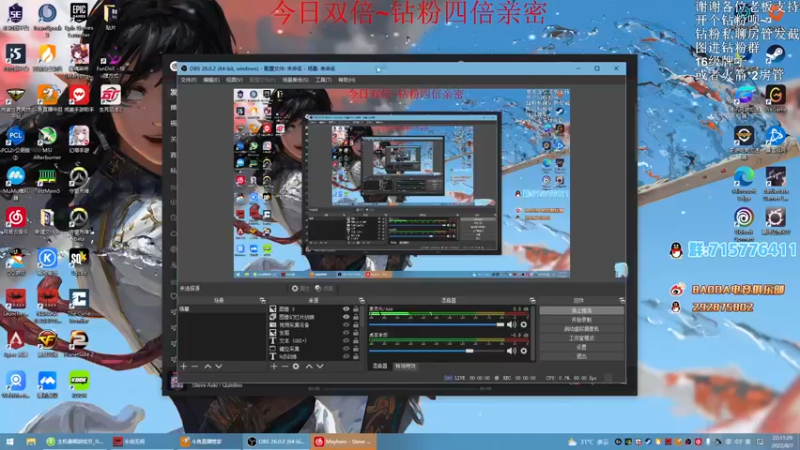
Task: Open TestMem5 desktop icon
Action: click(47, 181)
